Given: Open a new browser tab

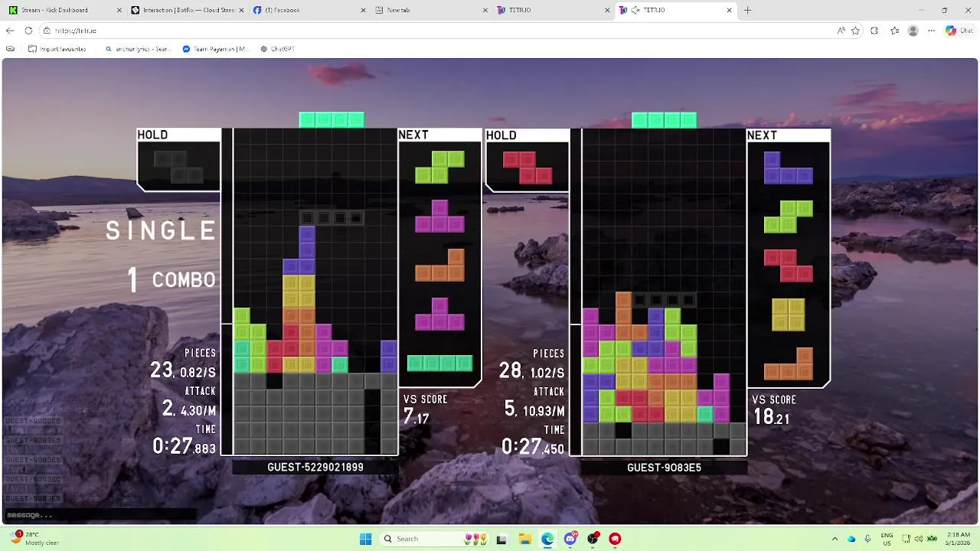Looking at the screenshot, I should tap(747, 10).
